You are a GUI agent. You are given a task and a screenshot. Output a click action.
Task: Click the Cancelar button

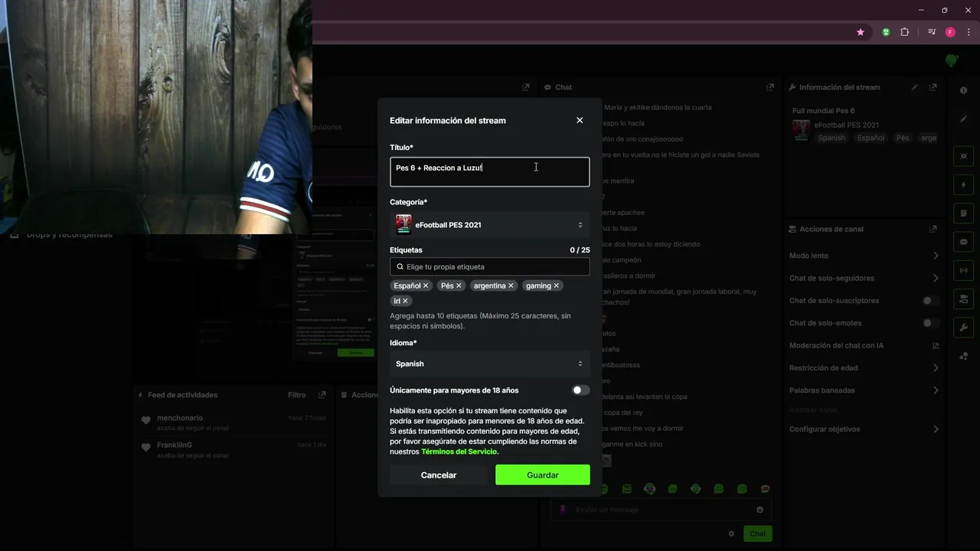[x=439, y=475]
